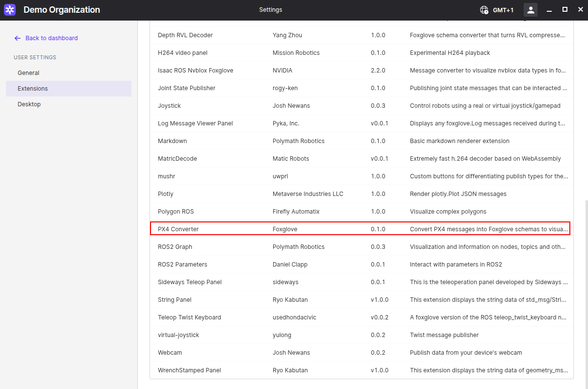Open the timezone GMT+1 globe icon
588x389 pixels.
484,10
